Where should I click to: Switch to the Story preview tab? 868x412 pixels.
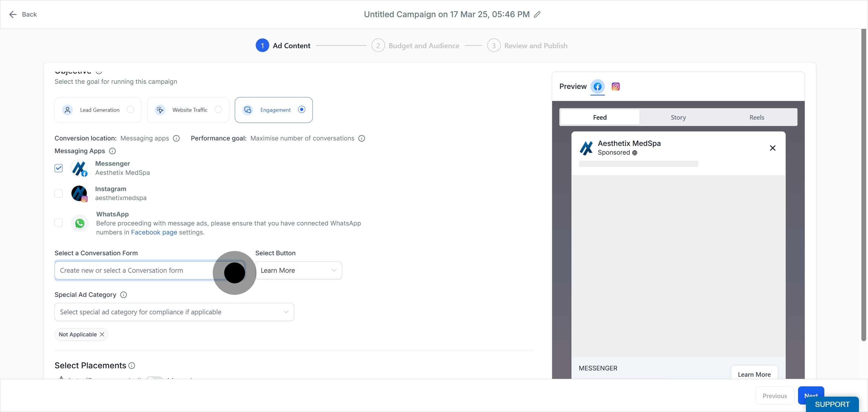tap(678, 117)
